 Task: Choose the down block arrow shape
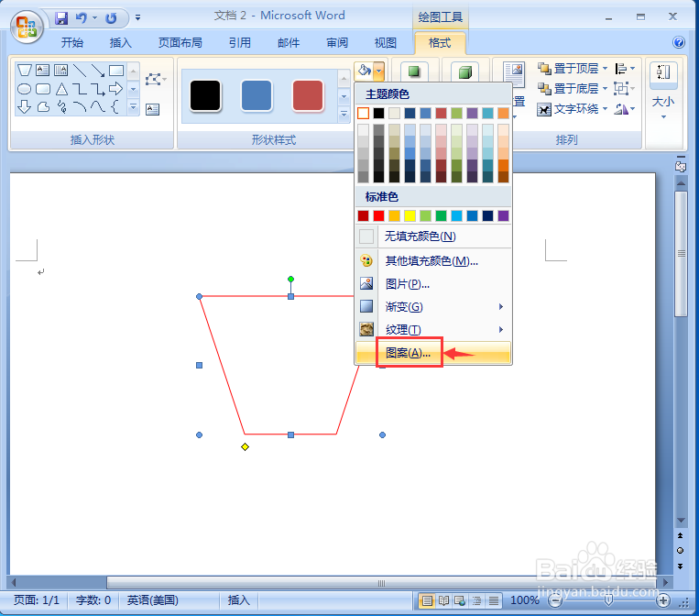point(24,107)
